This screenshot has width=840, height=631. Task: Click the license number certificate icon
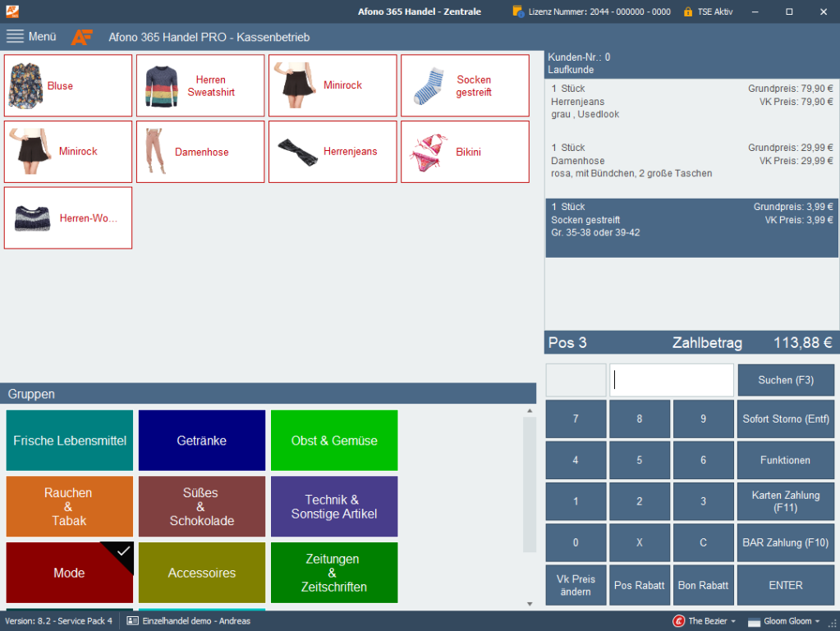click(518, 11)
